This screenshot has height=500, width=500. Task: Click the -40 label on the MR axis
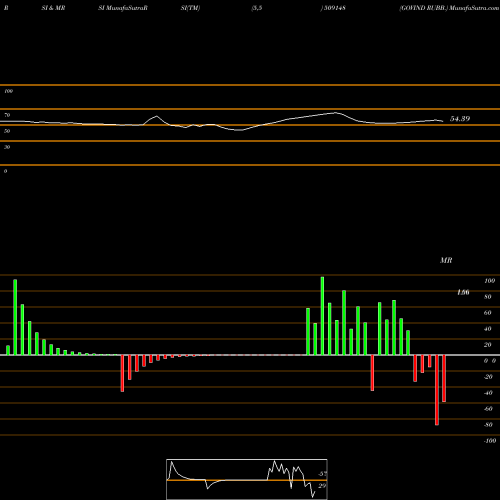point(488,393)
